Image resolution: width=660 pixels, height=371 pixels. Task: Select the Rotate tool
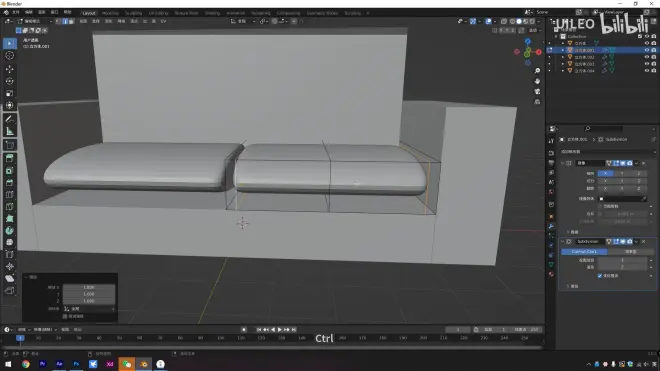tap(10, 81)
